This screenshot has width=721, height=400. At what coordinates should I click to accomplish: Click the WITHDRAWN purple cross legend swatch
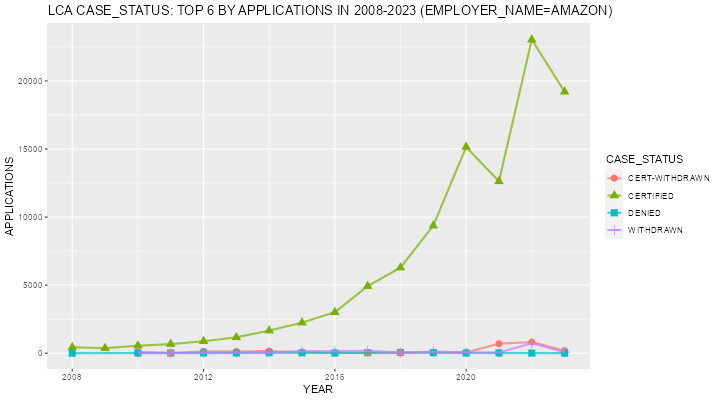[x=614, y=230]
